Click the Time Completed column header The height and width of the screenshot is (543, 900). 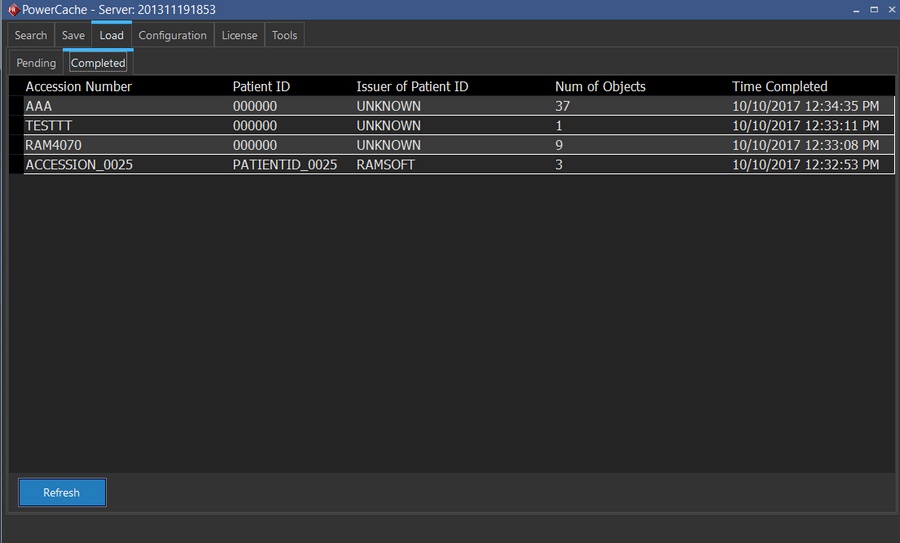pos(779,87)
